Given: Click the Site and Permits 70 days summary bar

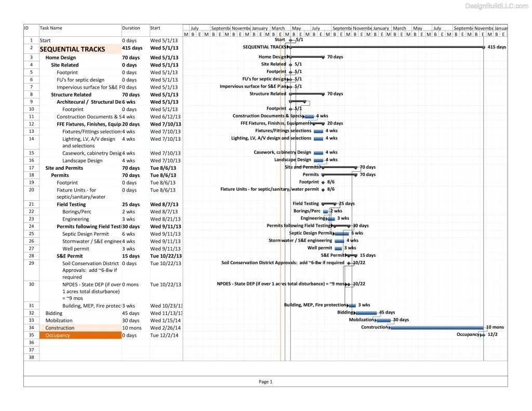Looking at the screenshot, I should (339, 168).
